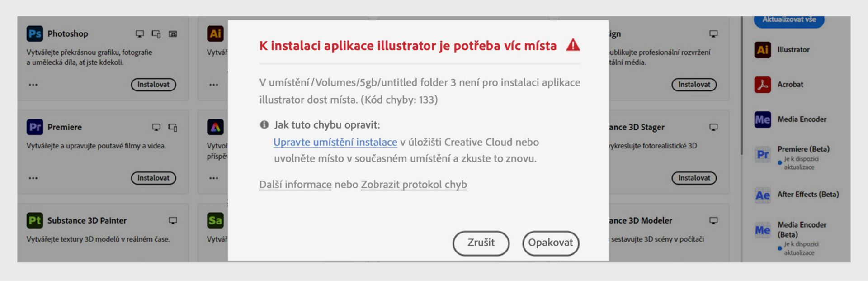The width and height of the screenshot is (868, 281).
Task: Open more options menu on Photoshop card
Action: tap(33, 85)
